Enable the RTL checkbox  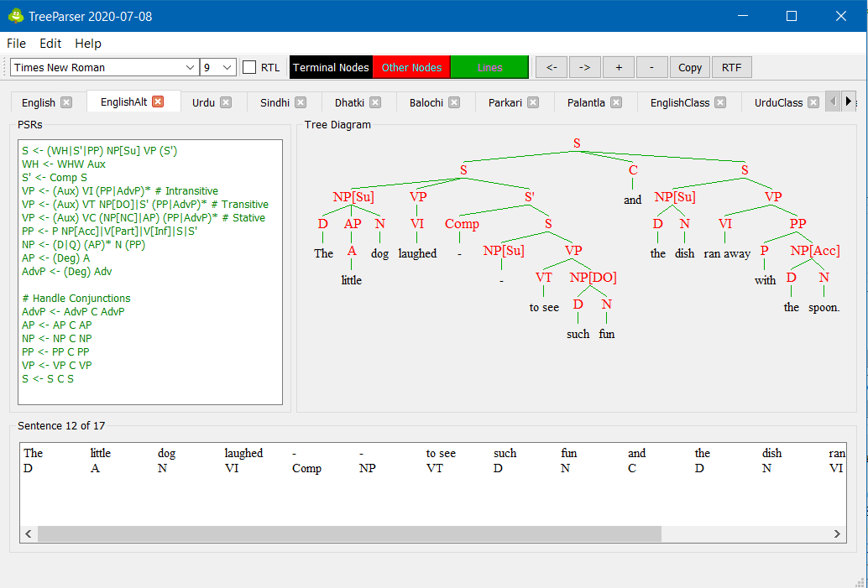(248, 67)
